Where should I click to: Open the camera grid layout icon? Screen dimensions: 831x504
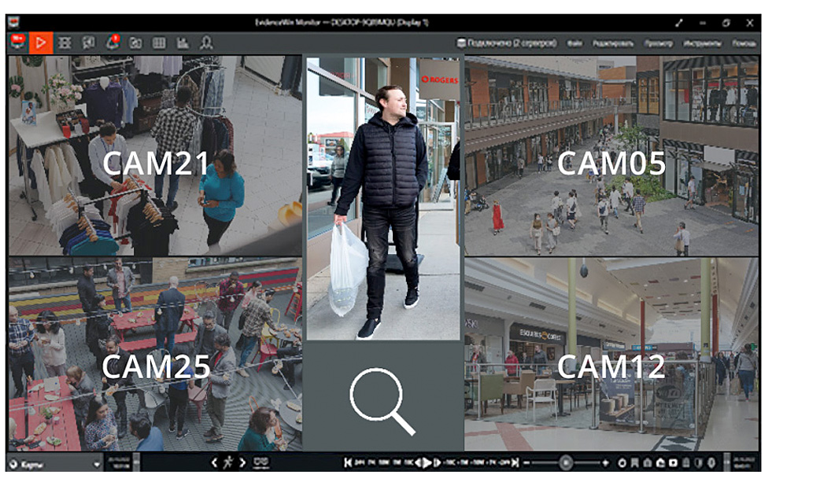tap(159, 43)
